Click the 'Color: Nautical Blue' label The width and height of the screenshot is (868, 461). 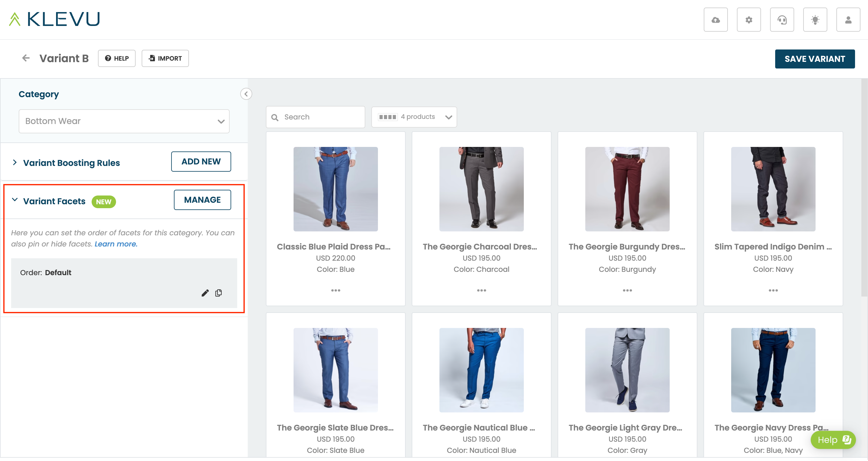click(x=482, y=450)
